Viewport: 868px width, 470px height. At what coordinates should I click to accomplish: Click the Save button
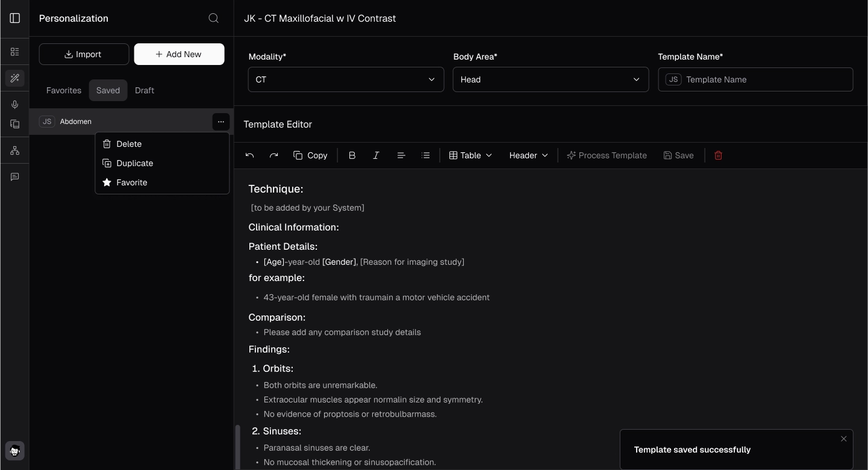678,155
